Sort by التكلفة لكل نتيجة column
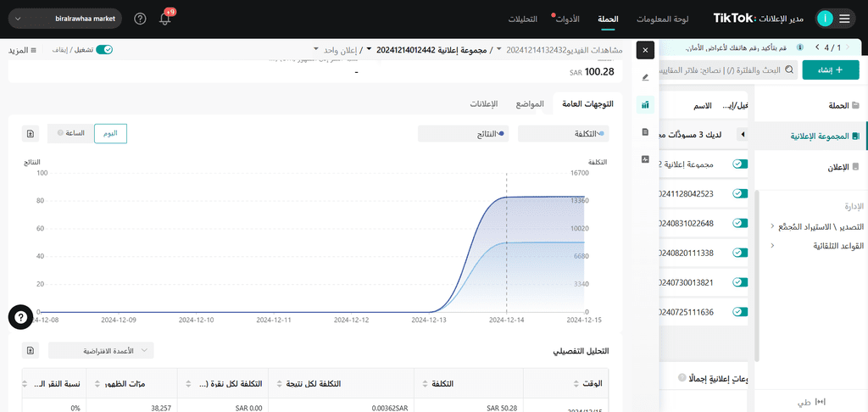This screenshot has width=868, height=412. [x=279, y=383]
